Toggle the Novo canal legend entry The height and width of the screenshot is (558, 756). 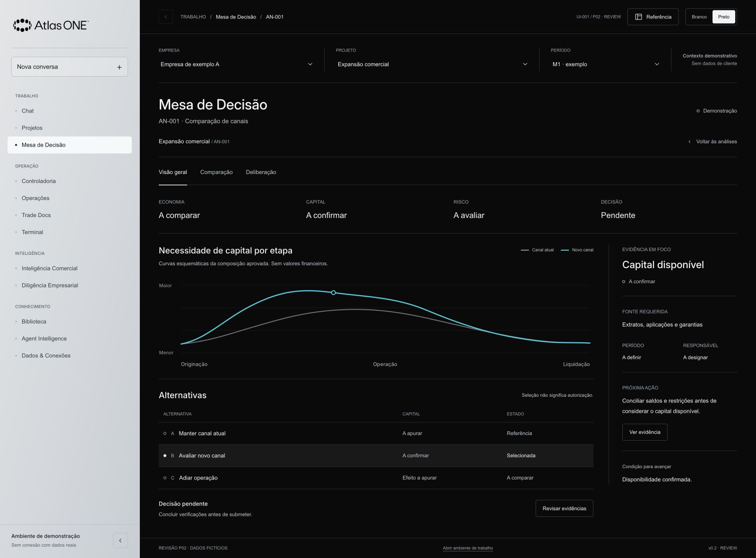coord(577,250)
